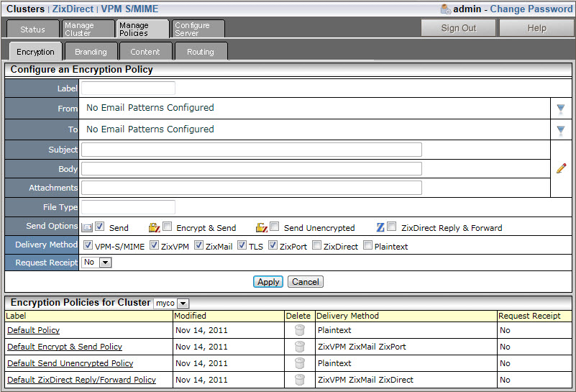Uncheck the Send checkbox
Viewport: 576px width, 392px height.
99,227
